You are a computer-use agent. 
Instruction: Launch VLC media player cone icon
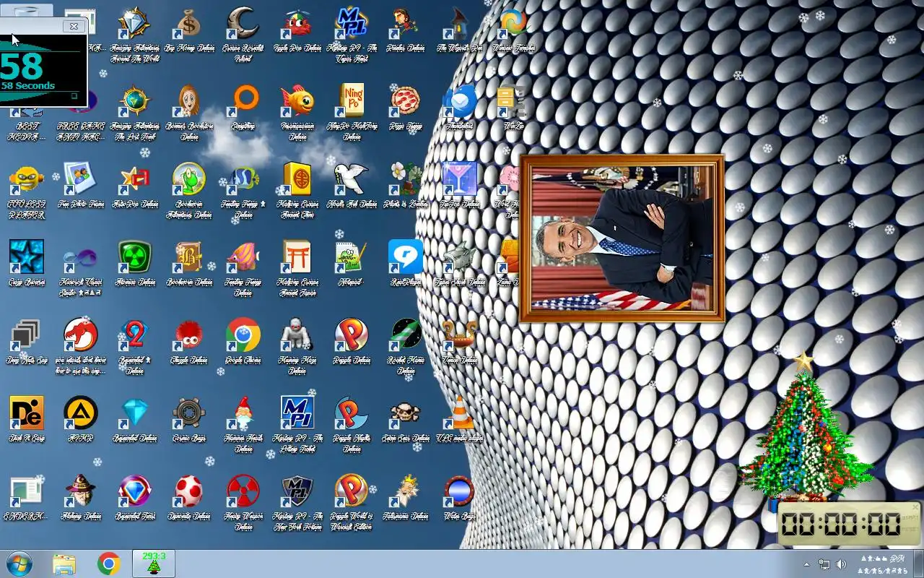pos(460,413)
